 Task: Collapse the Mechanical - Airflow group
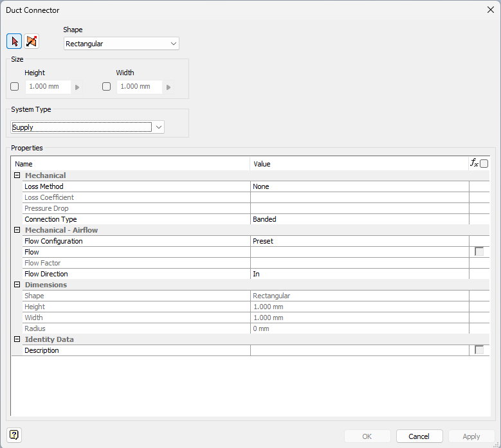tap(17, 230)
